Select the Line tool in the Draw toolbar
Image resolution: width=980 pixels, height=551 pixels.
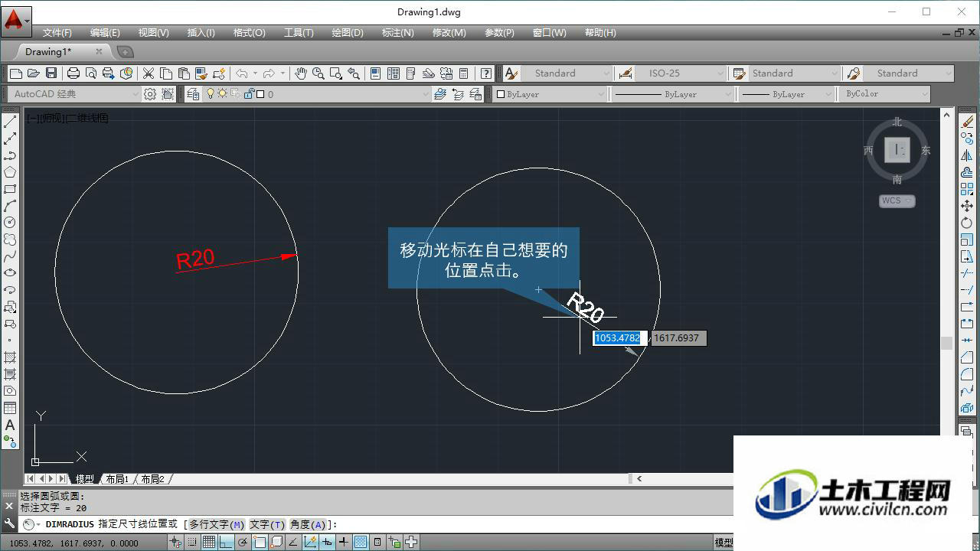coord(10,122)
